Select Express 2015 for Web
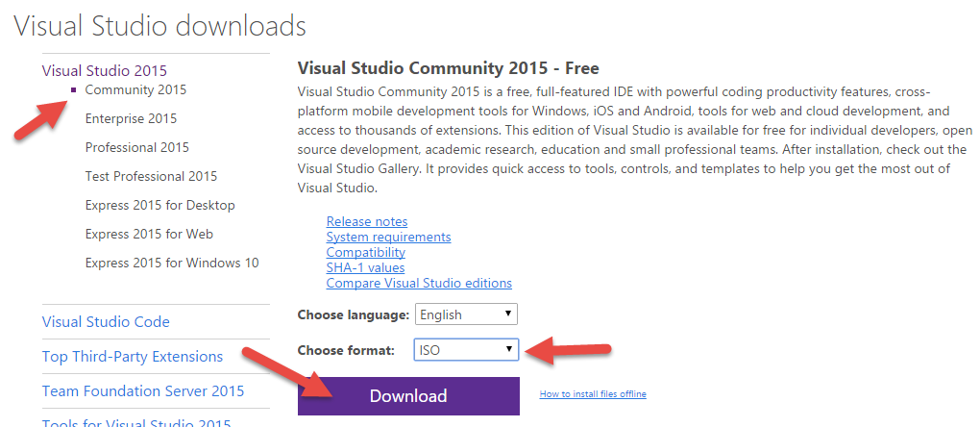Screen dimensions: 980x427 (149, 234)
